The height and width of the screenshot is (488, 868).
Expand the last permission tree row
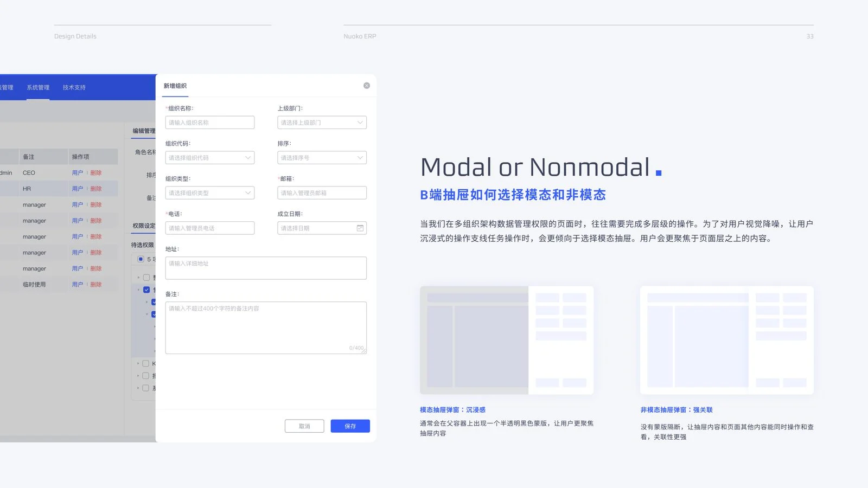point(138,388)
